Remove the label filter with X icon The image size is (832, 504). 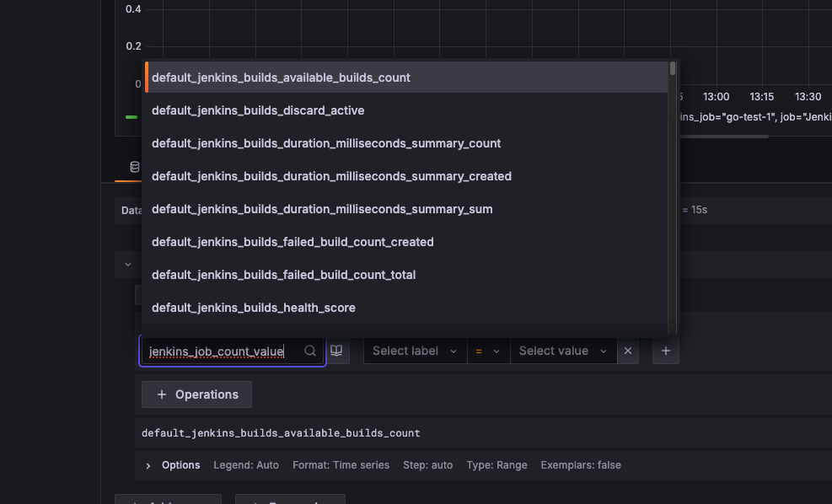pos(628,351)
